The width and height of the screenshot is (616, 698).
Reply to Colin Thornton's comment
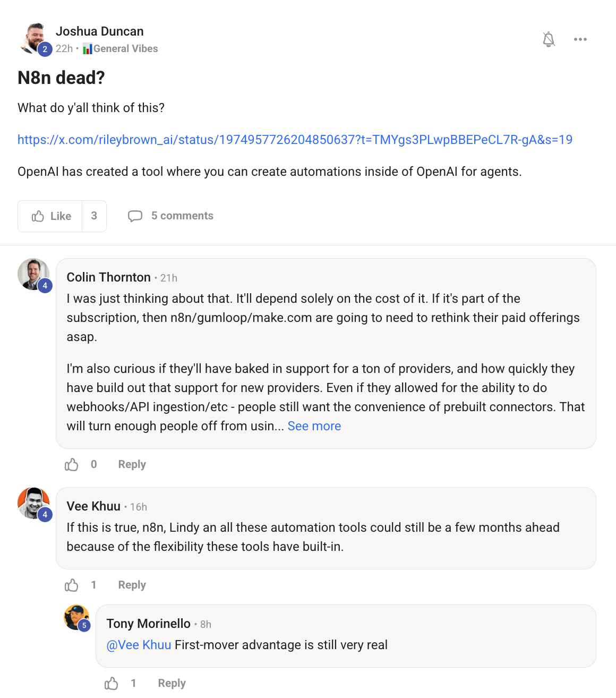pyautogui.click(x=132, y=464)
